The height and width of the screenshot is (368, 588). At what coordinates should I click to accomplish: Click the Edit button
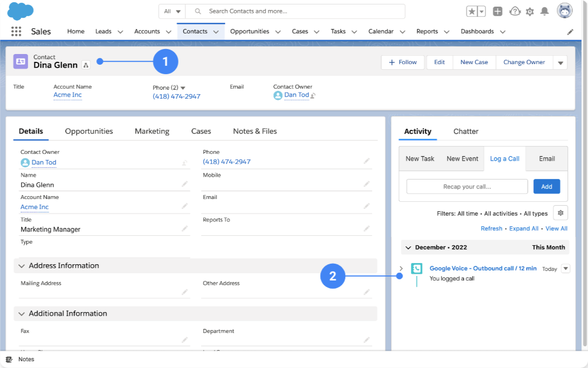[439, 62]
